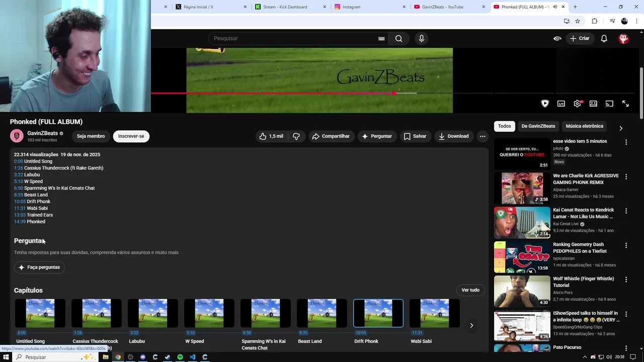The height and width of the screenshot is (362, 644).
Task: Open options for 'esse vídeo tem 5 minutos'
Action: [x=626, y=142]
